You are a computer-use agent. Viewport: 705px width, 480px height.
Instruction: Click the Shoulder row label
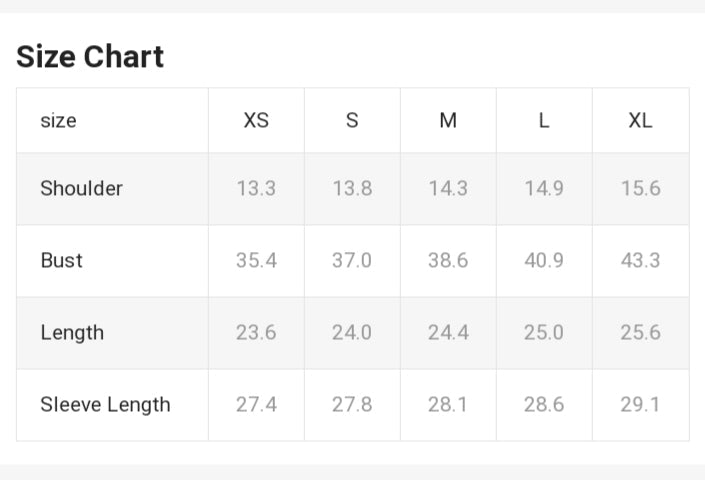click(81, 188)
